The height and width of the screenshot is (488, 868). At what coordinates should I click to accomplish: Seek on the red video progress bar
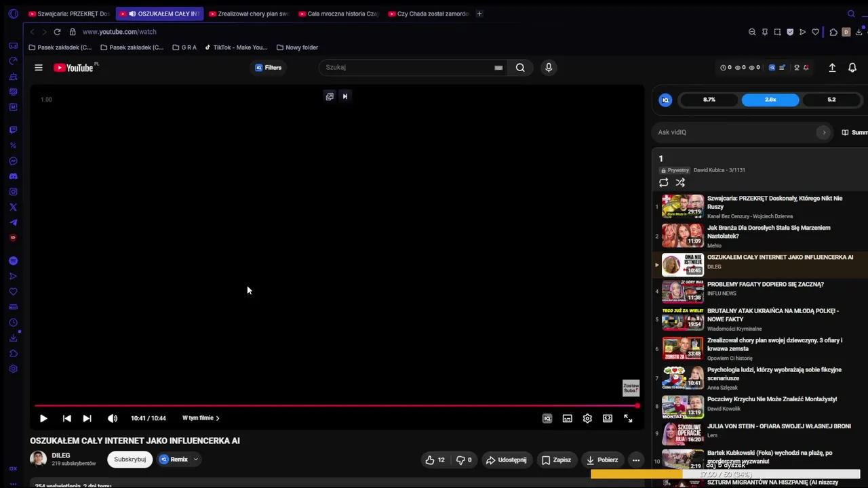coord(337,406)
